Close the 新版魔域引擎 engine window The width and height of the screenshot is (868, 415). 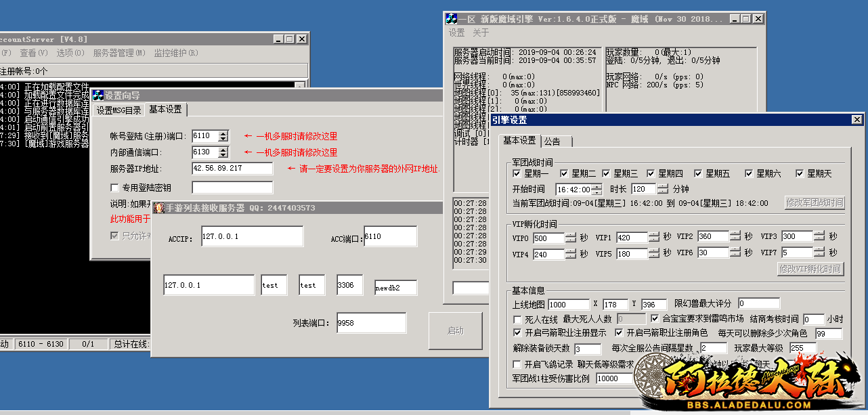(758, 19)
